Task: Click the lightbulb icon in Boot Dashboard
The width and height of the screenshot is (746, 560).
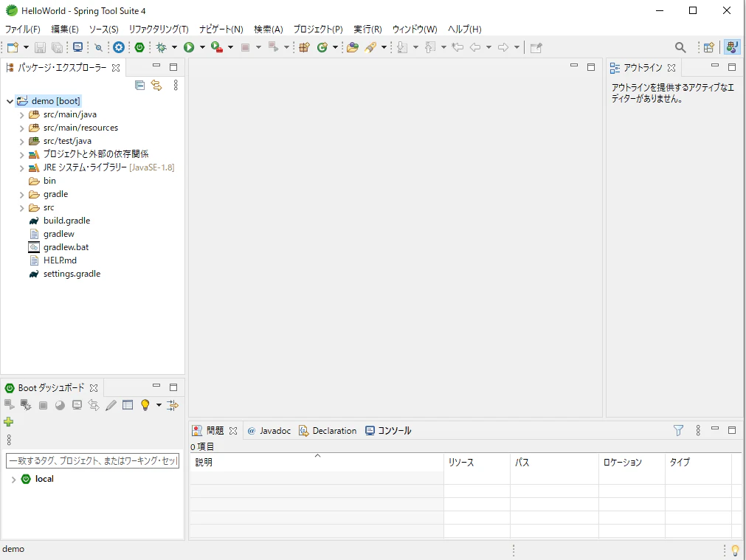Action: pyautogui.click(x=145, y=405)
